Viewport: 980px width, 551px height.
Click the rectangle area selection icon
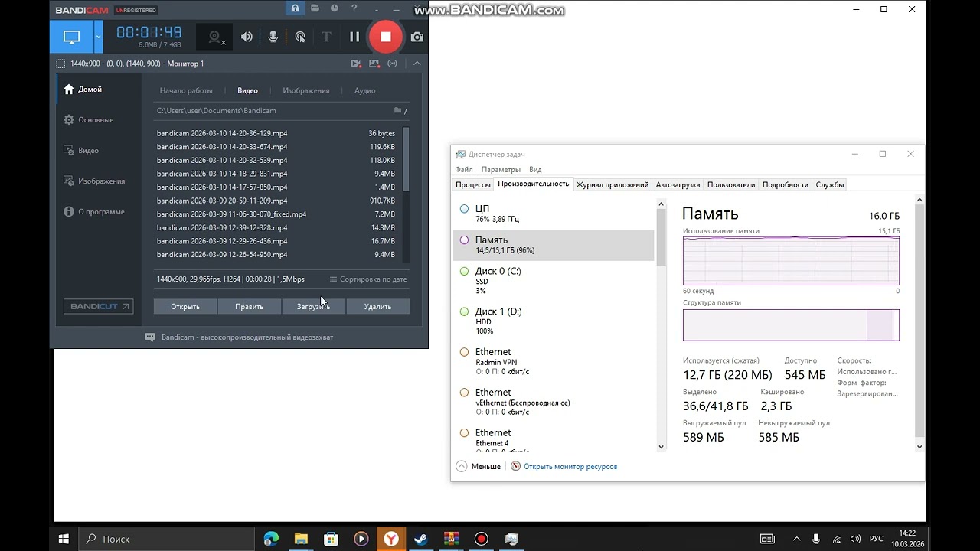coord(60,64)
